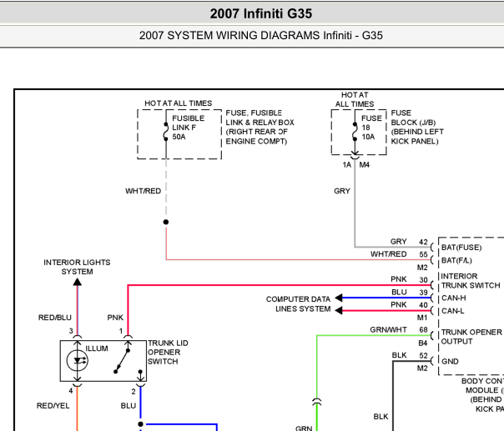This screenshot has width=504, height=431.
Task: Click pin number '68' at BCM
Action: (423, 330)
